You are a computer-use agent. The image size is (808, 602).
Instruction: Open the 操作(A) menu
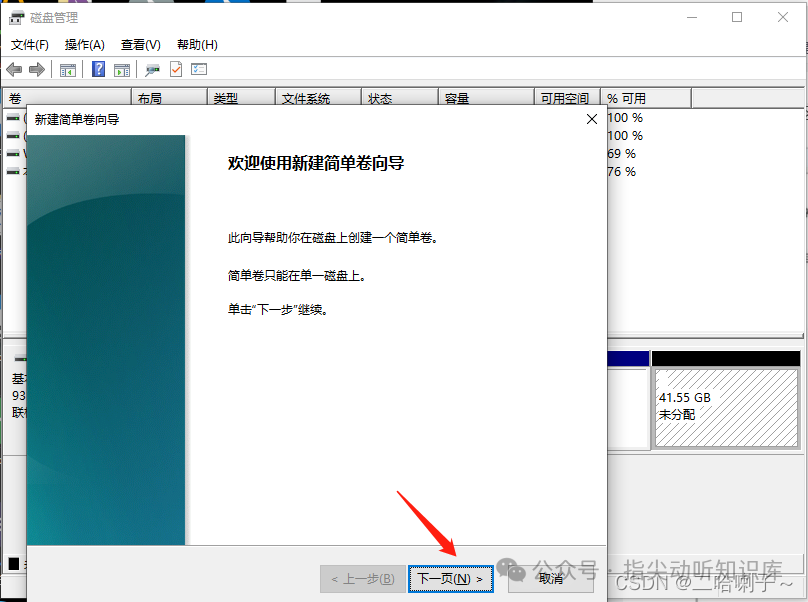click(85, 45)
